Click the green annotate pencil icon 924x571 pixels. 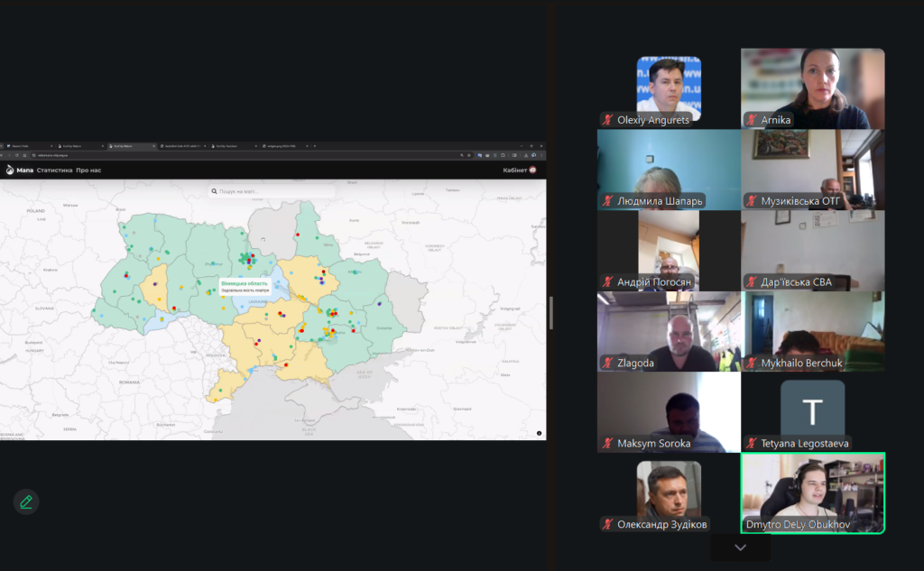click(26, 502)
